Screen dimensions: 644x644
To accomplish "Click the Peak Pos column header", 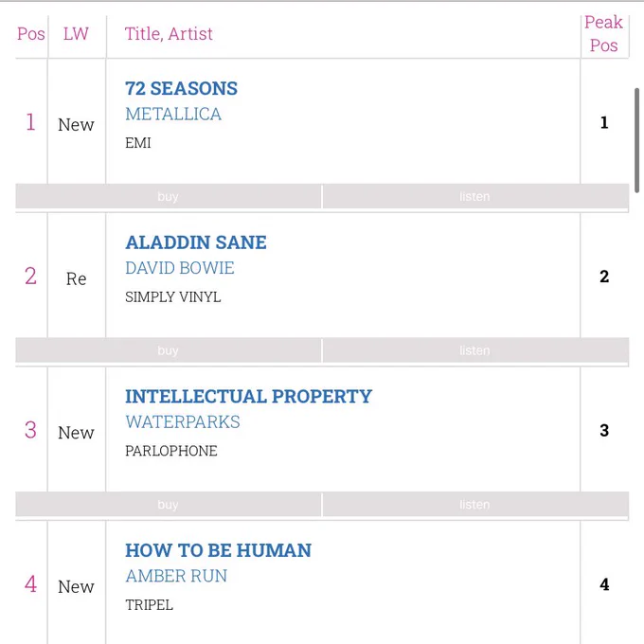I will (604, 34).
